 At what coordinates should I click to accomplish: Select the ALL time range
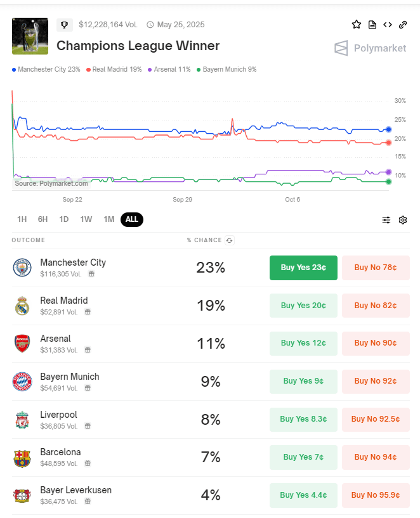tap(132, 219)
